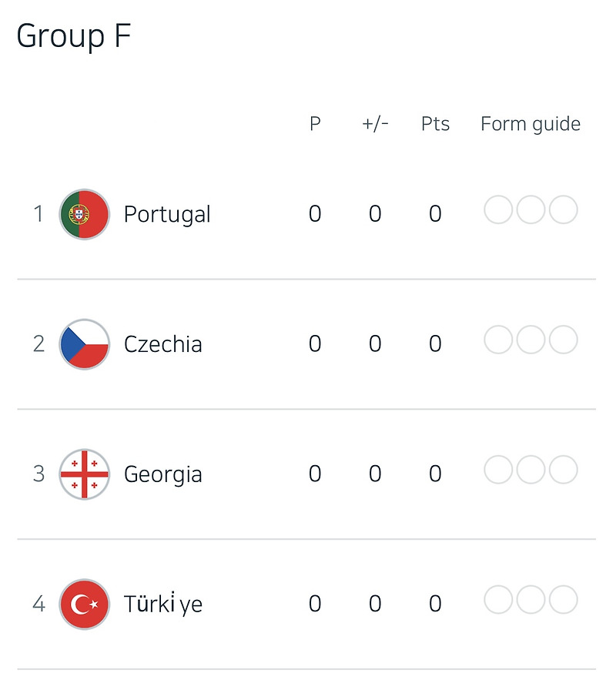
Task: Click the Czechia flag icon
Action: pos(85,344)
